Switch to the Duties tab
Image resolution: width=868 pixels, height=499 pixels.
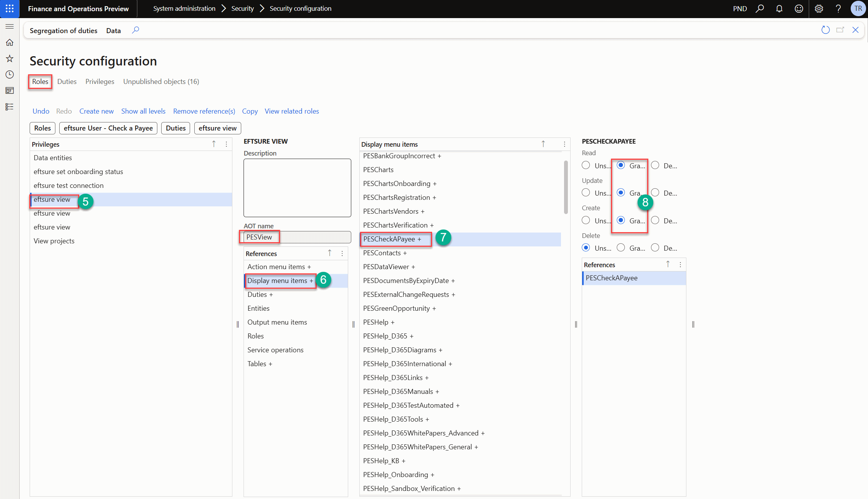tap(67, 81)
